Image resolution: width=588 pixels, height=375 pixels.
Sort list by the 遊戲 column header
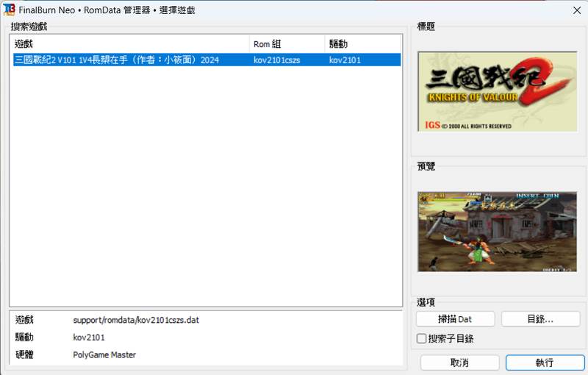(x=130, y=44)
